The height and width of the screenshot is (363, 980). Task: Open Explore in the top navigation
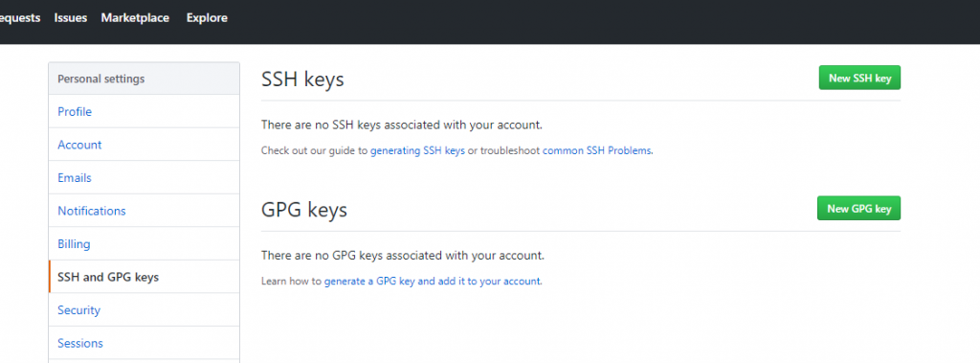(207, 18)
